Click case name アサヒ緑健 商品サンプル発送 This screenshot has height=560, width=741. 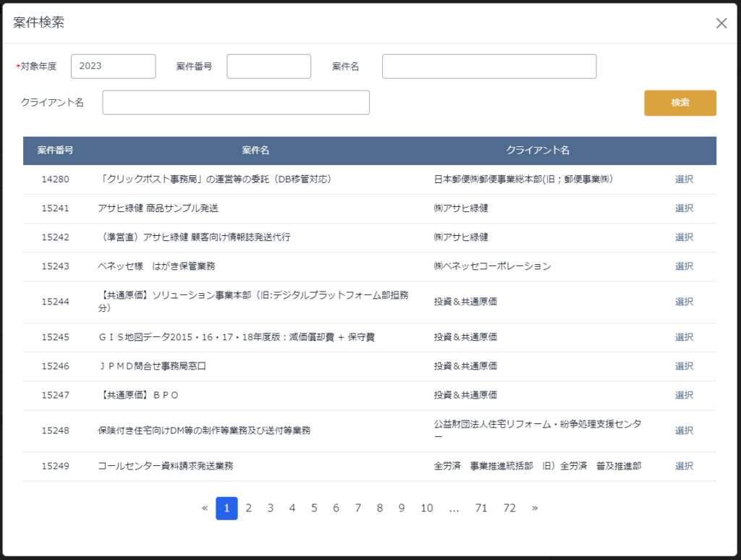pos(158,208)
